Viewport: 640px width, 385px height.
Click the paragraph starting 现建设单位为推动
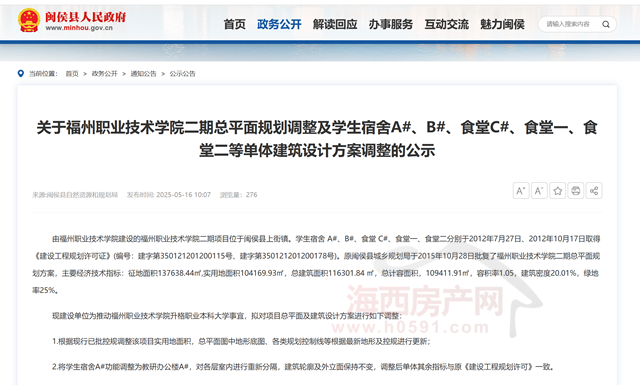click(227, 316)
